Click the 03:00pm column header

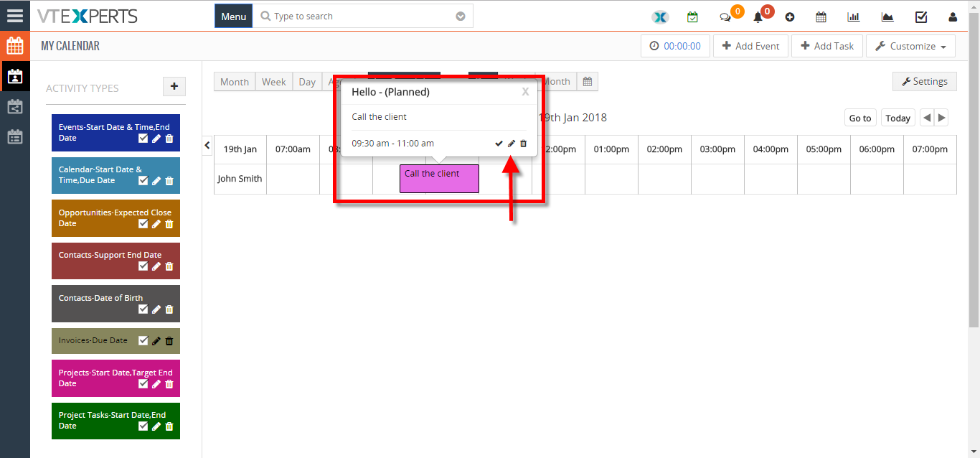717,149
